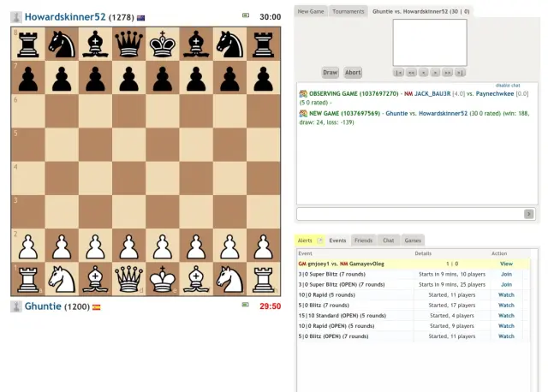The width and height of the screenshot is (548, 392).
Task: Open the New Game tab
Action: [x=310, y=11]
